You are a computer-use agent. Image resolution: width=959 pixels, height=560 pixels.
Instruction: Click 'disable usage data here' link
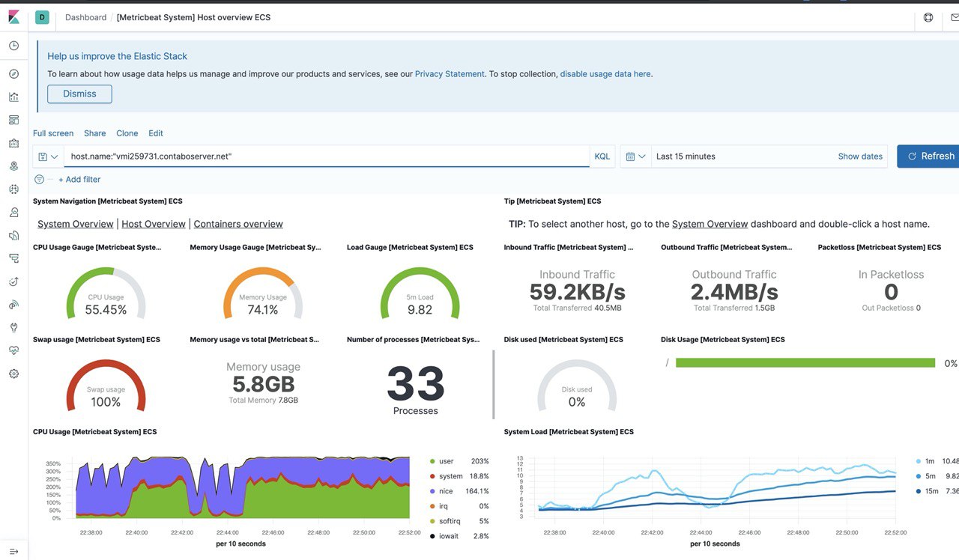tap(605, 74)
